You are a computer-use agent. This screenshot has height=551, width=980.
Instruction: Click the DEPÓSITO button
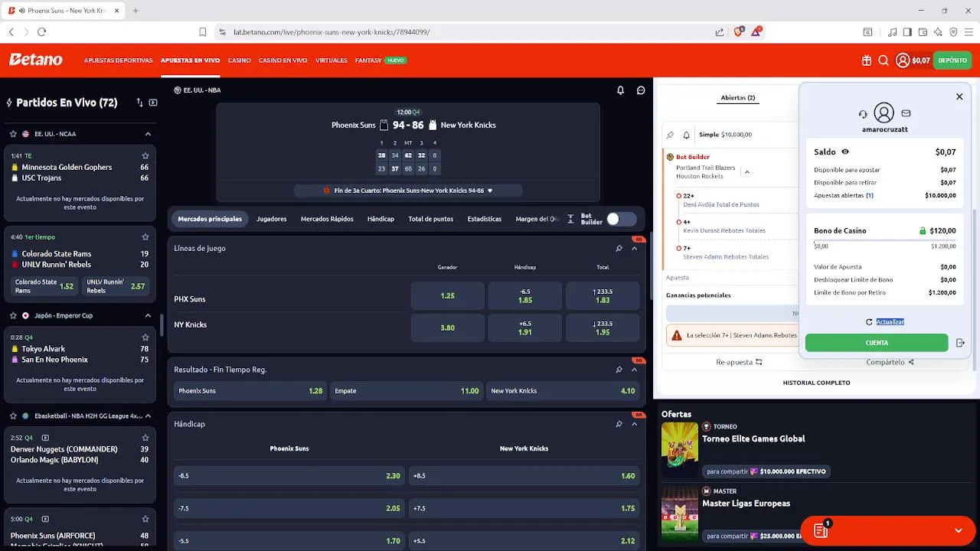(952, 60)
